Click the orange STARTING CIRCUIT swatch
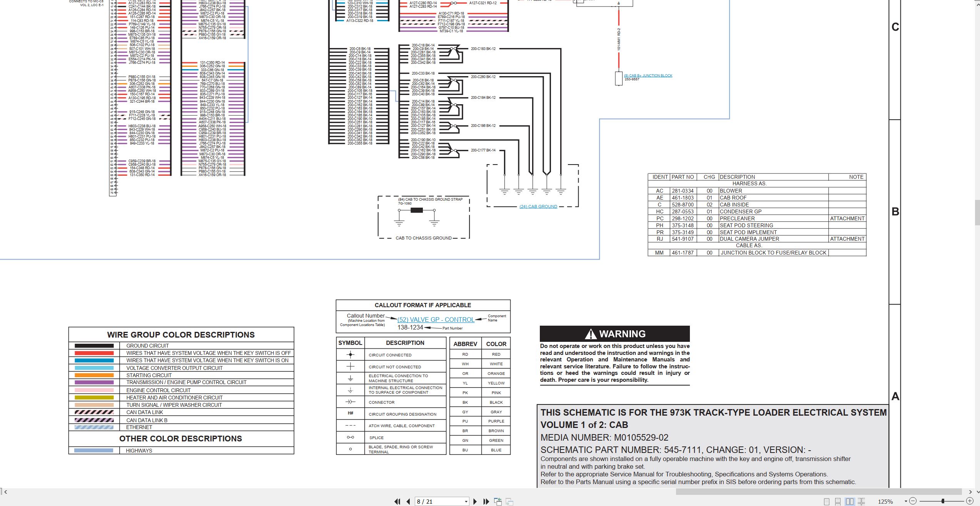The height and width of the screenshot is (506, 980). (x=94, y=375)
